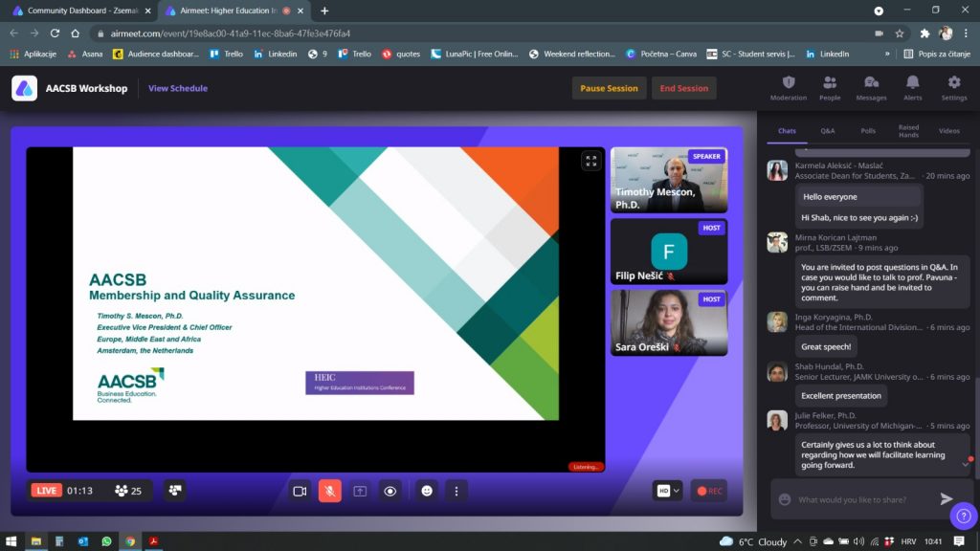Open Windows notification center icon
Image resolution: width=980 pixels, height=551 pixels.
[x=959, y=541]
